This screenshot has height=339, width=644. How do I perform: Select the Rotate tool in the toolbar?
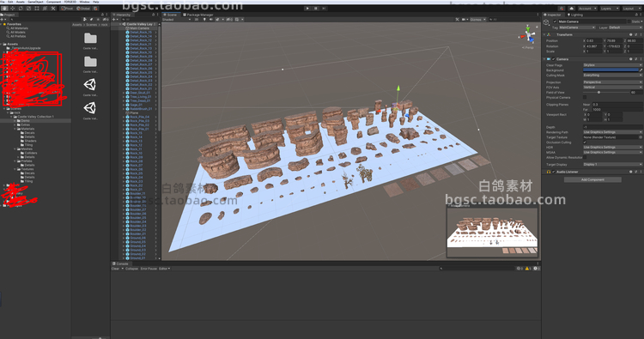pyautogui.click(x=21, y=9)
